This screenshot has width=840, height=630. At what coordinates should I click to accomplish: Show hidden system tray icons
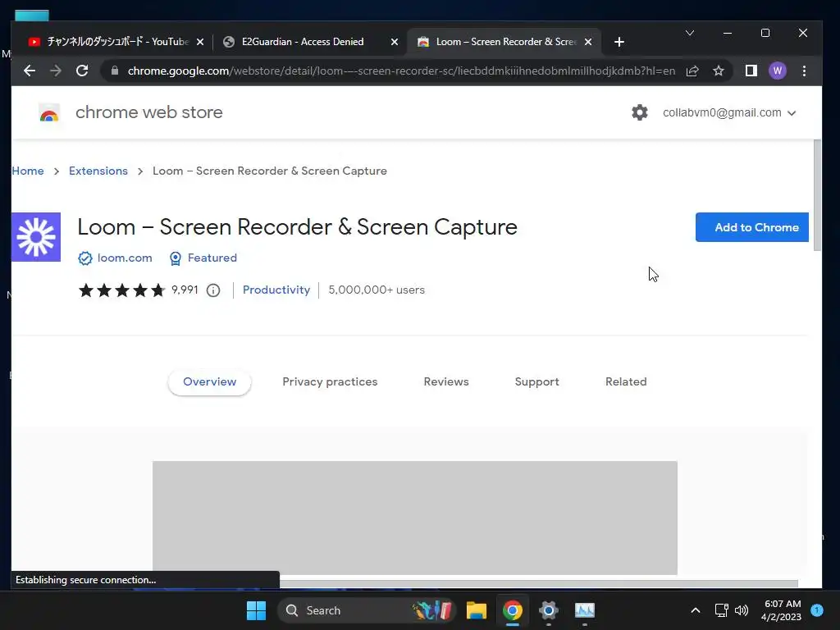(696, 610)
